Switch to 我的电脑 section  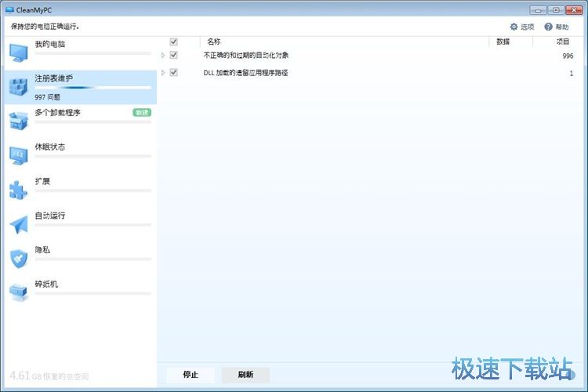pyautogui.click(x=81, y=53)
